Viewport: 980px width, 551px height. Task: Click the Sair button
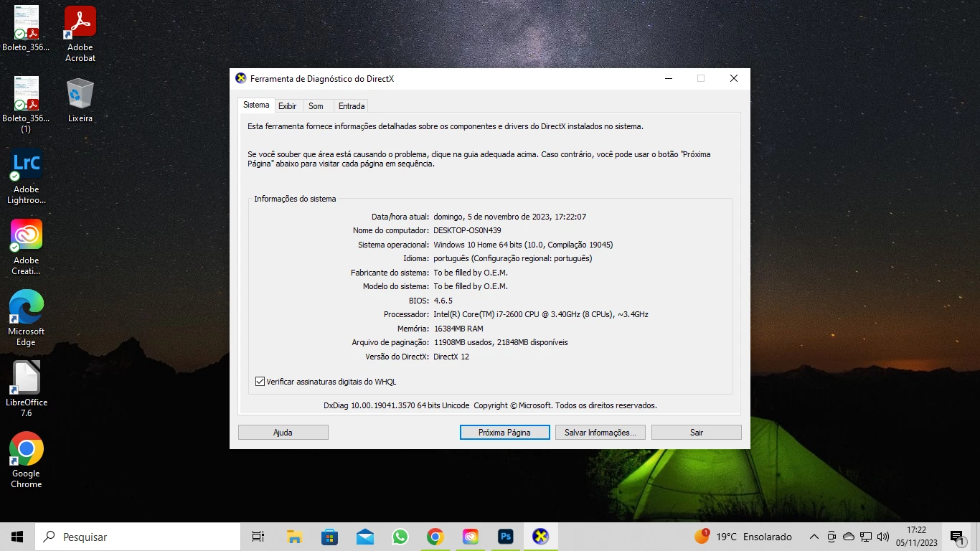click(x=697, y=433)
